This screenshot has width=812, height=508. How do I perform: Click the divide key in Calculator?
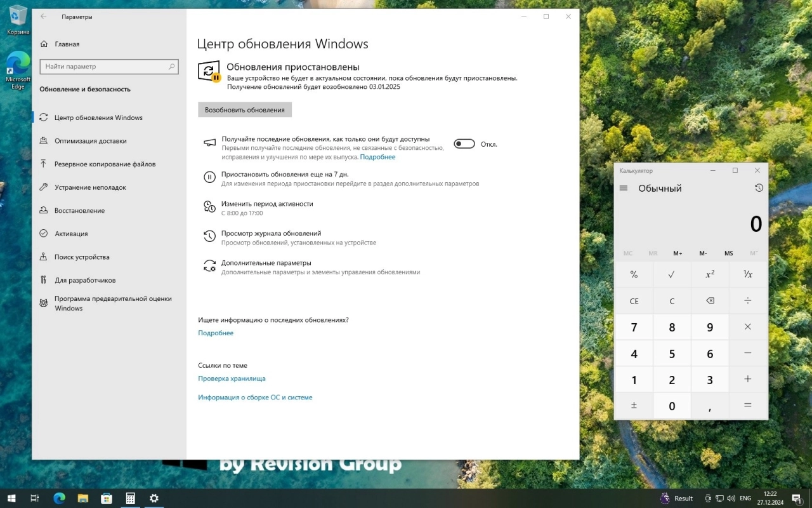click(748, 301)
